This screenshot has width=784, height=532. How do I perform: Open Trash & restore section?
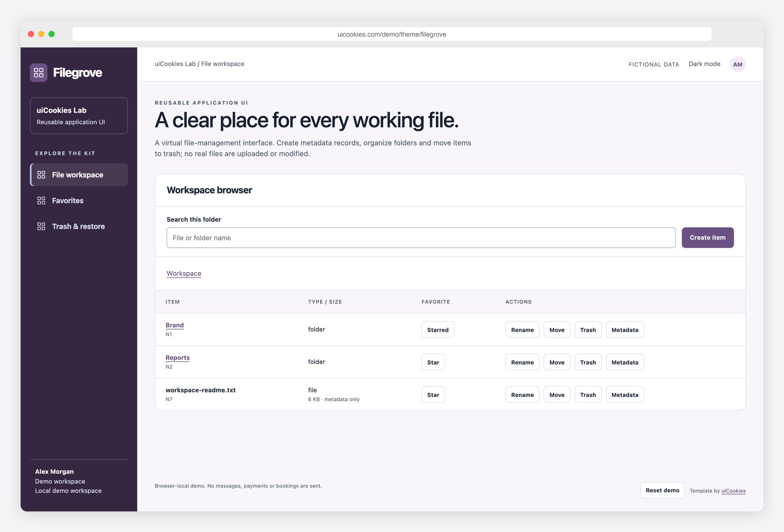(79, 226)
